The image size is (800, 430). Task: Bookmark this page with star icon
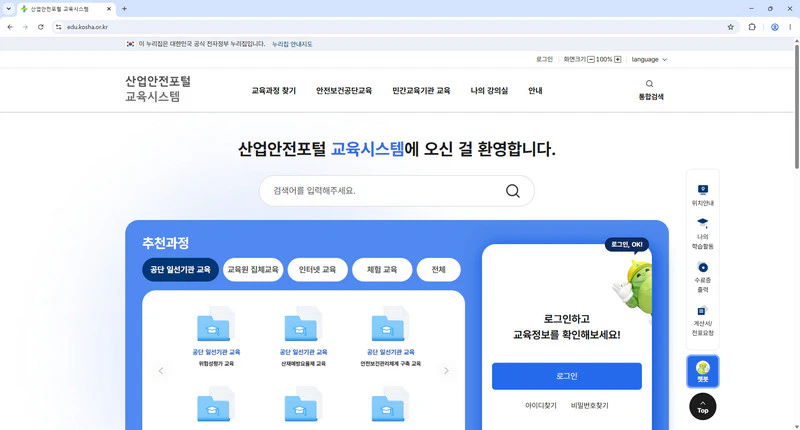pyautogui.click(x=730, y=27)
